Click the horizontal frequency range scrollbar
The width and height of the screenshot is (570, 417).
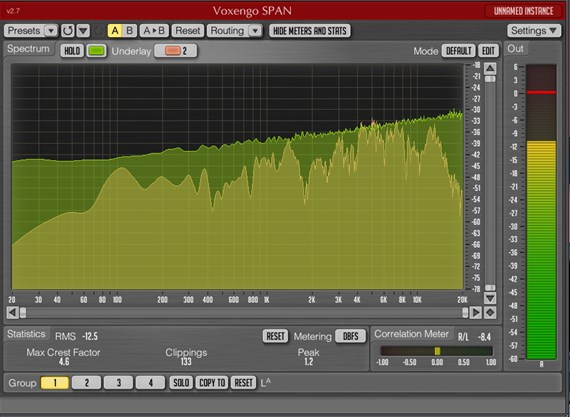click(x=244, y=312)
